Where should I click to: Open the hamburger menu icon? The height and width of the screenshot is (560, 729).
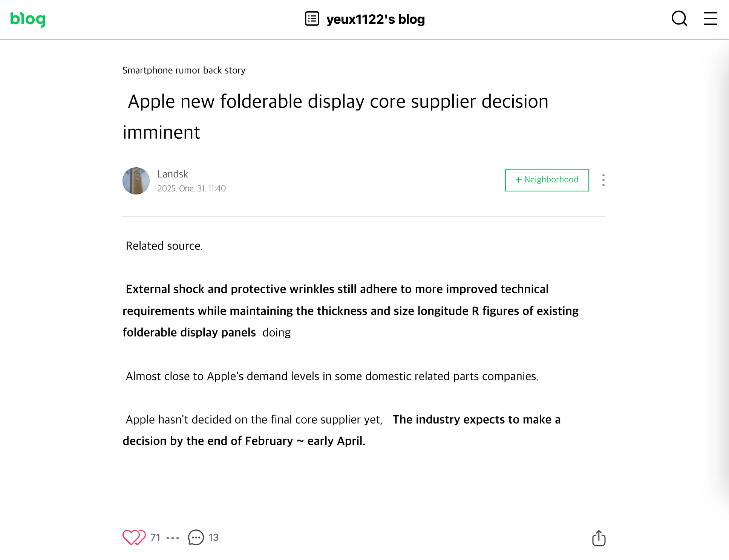(x=710, y=19)
